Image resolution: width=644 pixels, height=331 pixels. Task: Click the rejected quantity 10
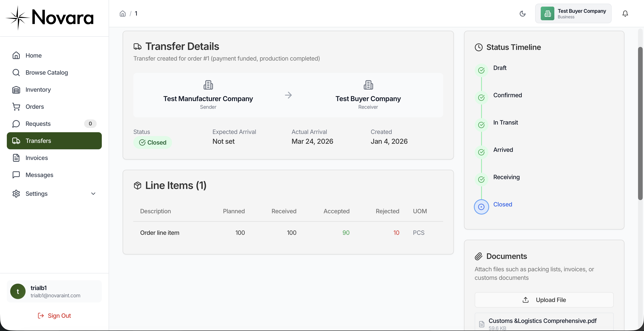click(396, 233)
